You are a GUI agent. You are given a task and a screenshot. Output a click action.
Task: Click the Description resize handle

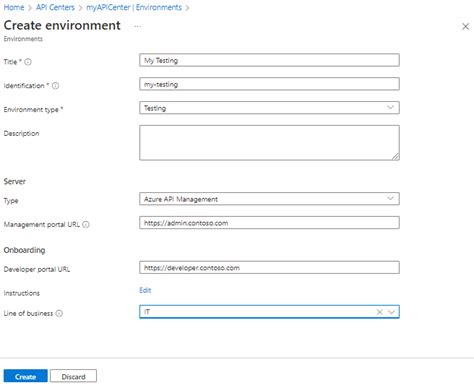(x=395, y=156)
